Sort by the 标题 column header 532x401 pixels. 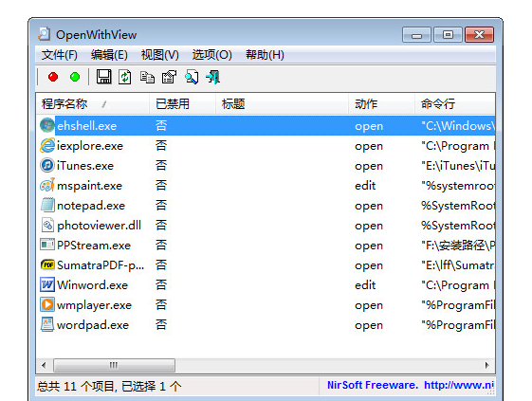282,104
